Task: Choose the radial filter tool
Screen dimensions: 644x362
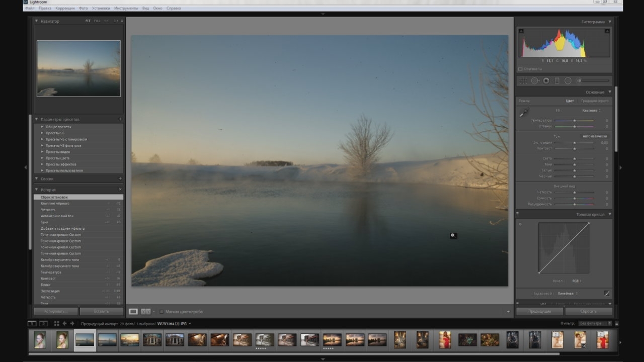Action: tap(568, 80)
